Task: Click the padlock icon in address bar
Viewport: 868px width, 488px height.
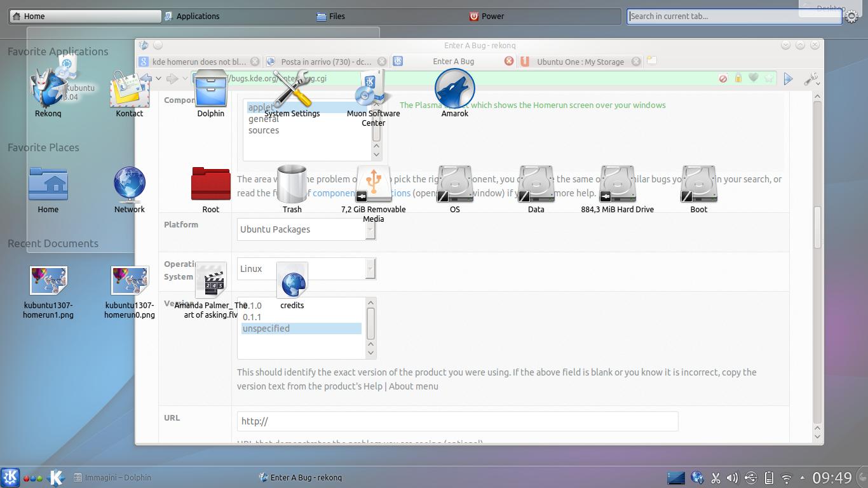Action: (x=738, y=78)
